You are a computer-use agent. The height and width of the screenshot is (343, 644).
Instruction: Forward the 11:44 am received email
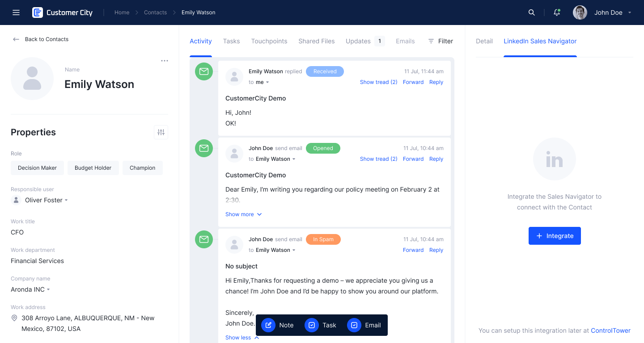point(413,82)
